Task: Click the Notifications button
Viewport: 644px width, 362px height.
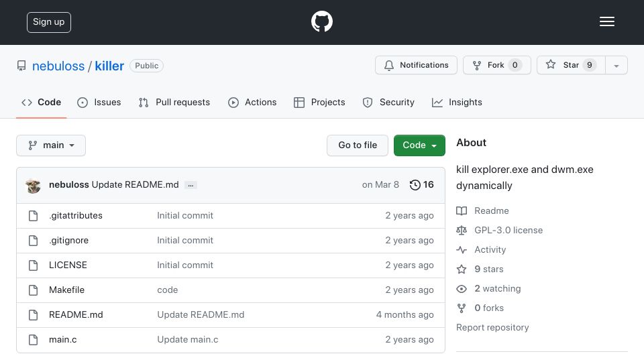Action: [416, 65]
